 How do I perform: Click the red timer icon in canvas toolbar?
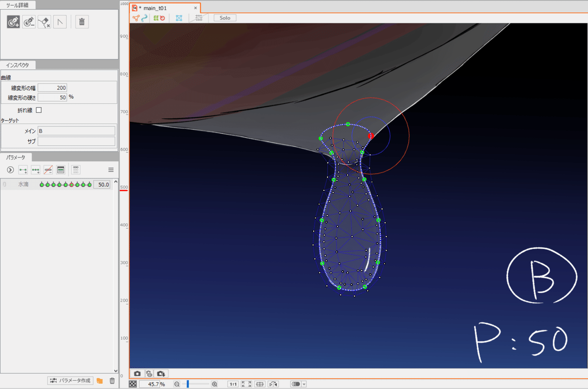(x=162, y=18)
